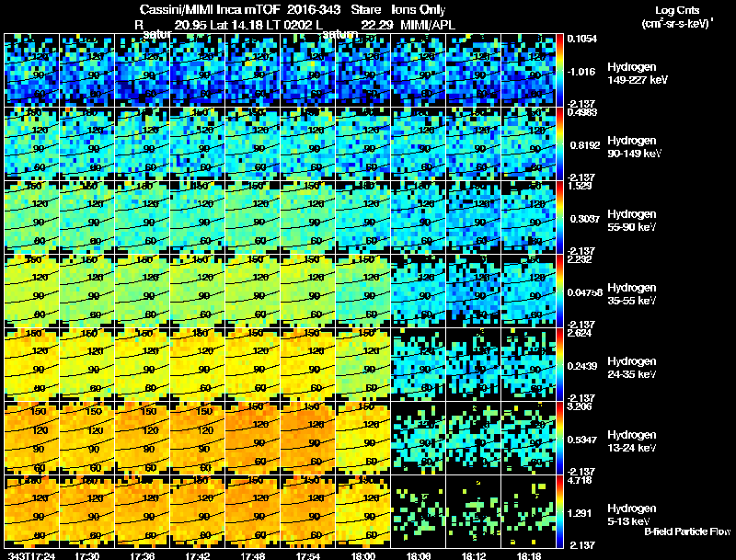Click the 18:12 time label
The height and width of the screenshot is (560, 736).
[474, 555]
